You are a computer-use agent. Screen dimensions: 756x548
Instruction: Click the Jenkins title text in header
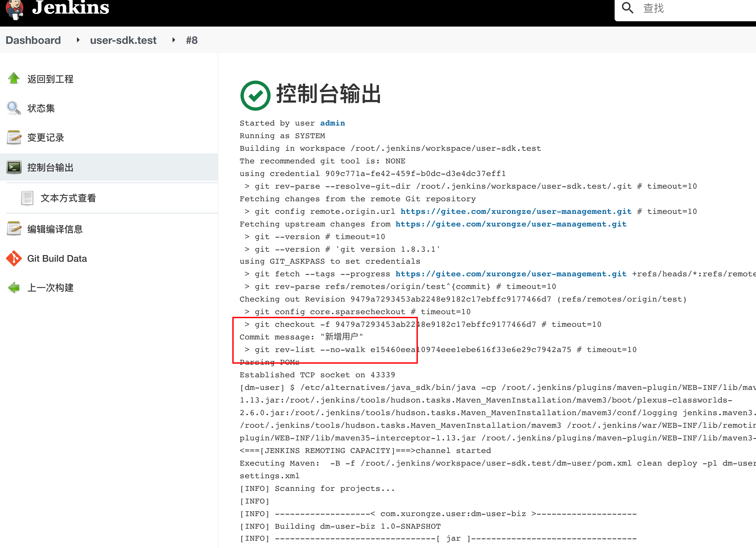(70, 8)
